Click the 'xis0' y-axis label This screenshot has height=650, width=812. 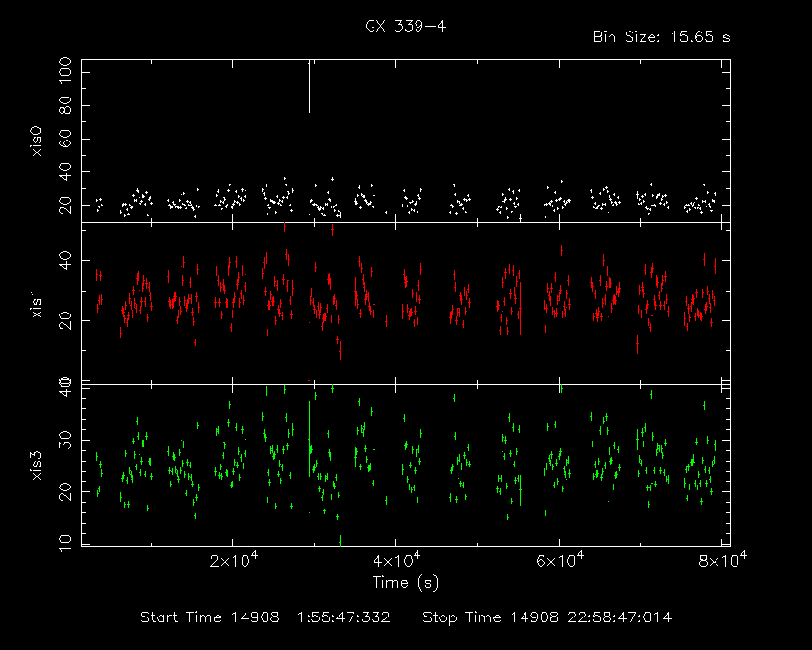[x=37, y=141]
